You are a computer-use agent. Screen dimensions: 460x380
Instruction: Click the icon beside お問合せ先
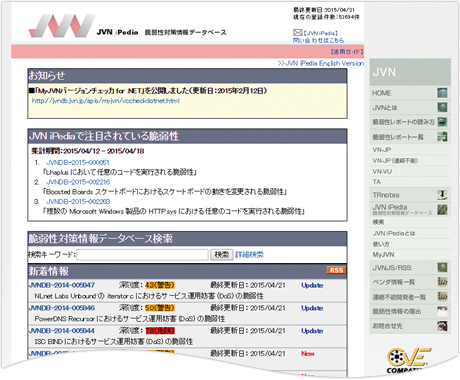coord(442,326)
